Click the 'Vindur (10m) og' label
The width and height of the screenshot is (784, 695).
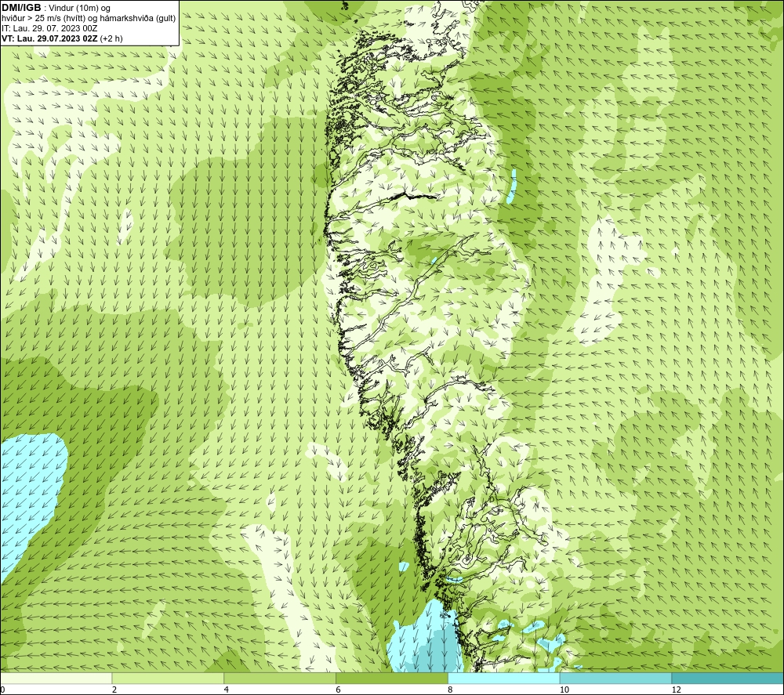pos(80,9)
